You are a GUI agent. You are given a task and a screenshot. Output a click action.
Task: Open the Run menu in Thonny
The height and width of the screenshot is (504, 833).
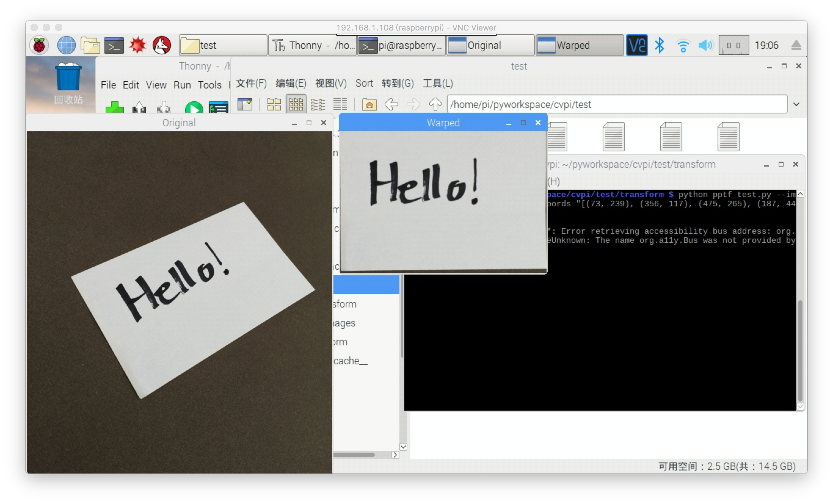click(x=182, y=85)
